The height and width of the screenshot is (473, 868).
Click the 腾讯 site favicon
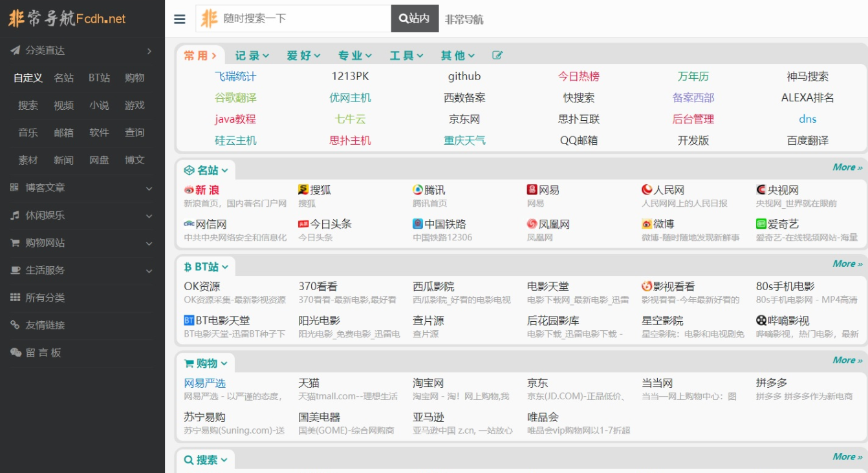pyautogui.click(x=418, y=189)
